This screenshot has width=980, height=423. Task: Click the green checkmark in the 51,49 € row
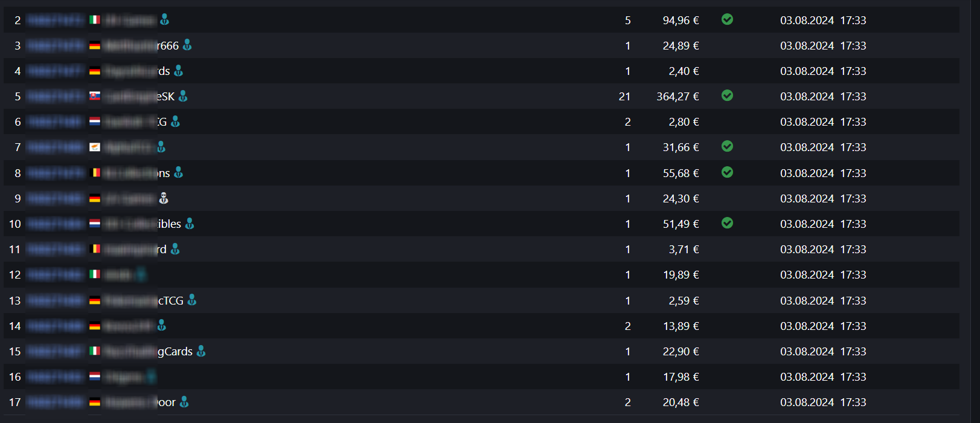coord(727,223)
